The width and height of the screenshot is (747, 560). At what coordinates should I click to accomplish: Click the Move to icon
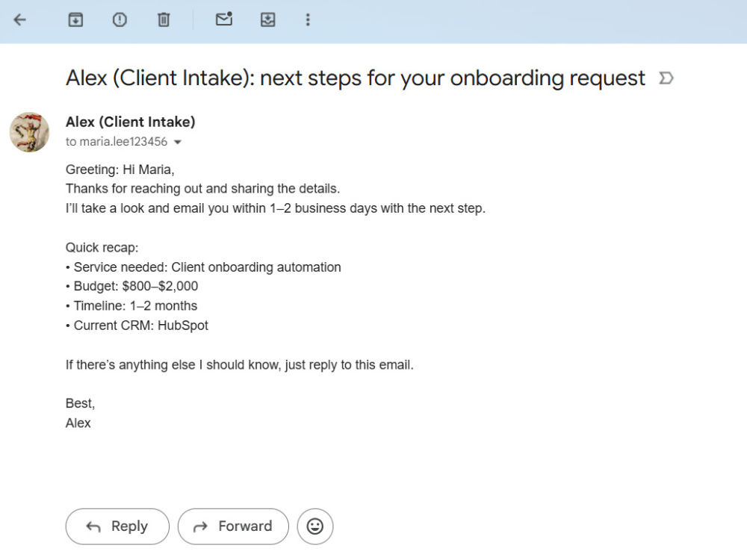click(267, 19)
